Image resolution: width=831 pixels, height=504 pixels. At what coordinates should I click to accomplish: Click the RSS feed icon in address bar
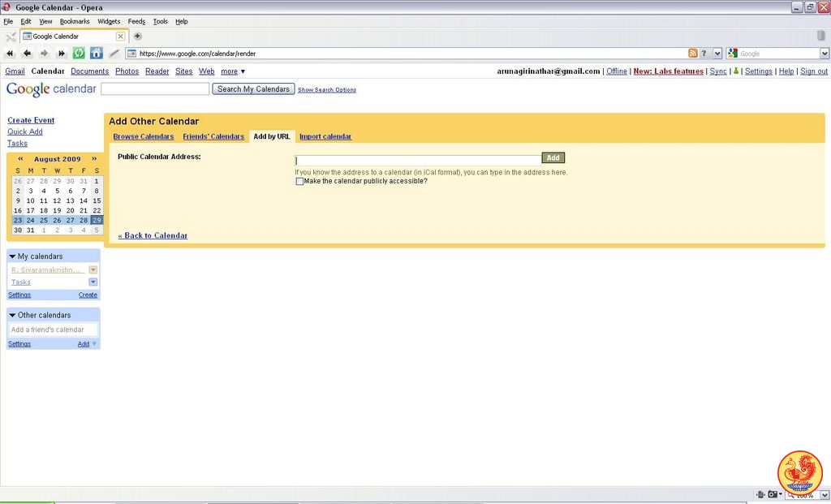(693, 53)
